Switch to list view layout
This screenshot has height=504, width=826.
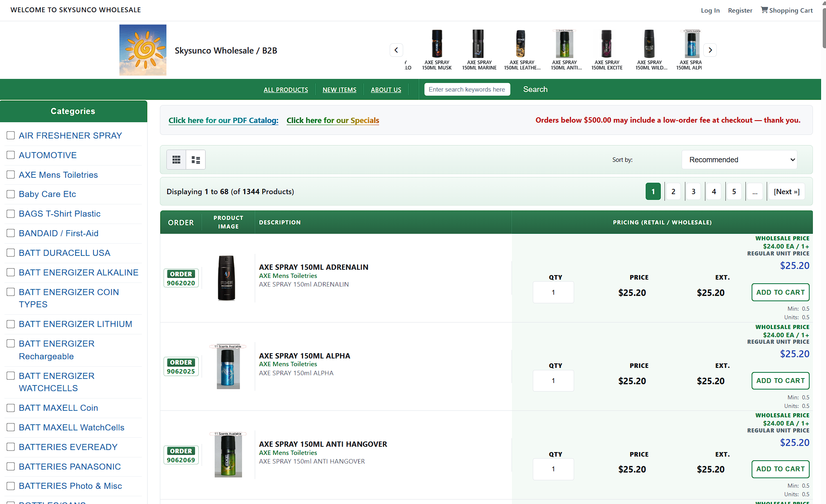[x=196, y=160]
